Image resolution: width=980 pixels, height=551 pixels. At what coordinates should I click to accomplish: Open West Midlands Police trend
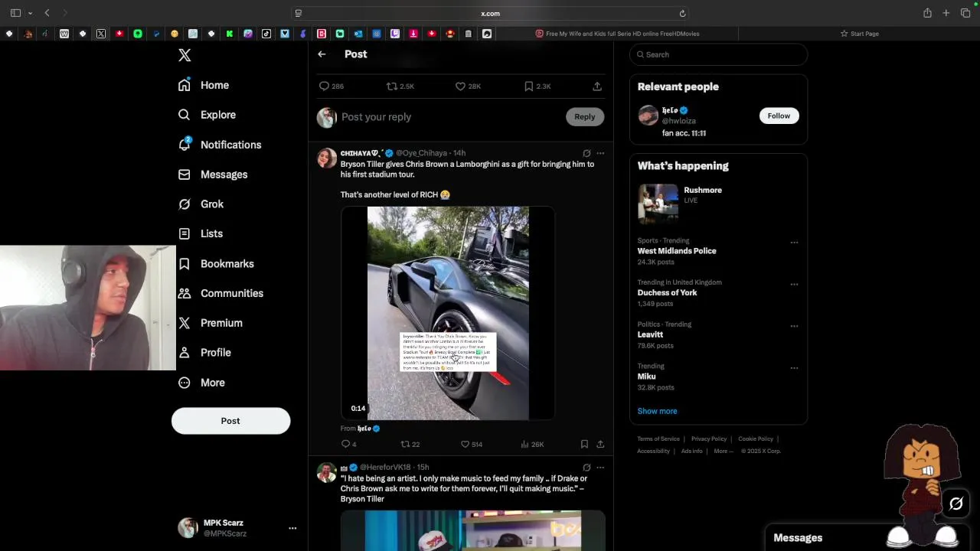tap(677, 251)
